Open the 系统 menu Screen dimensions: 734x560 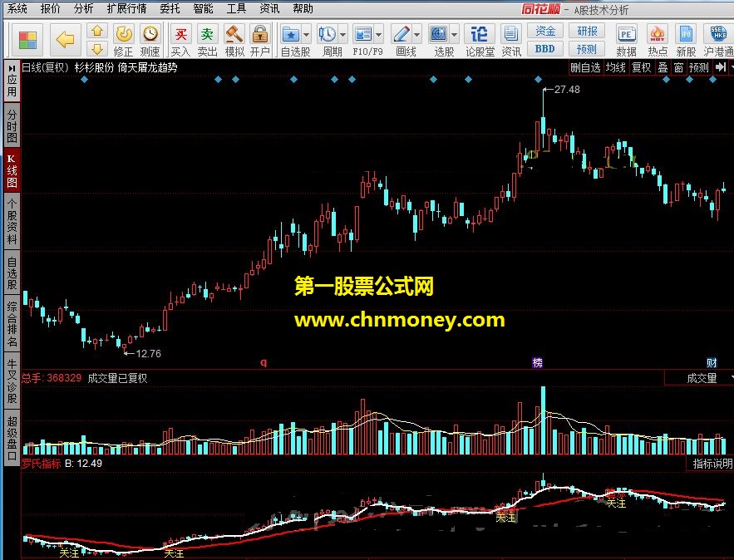pyautogui.click(x=17, y=8)
